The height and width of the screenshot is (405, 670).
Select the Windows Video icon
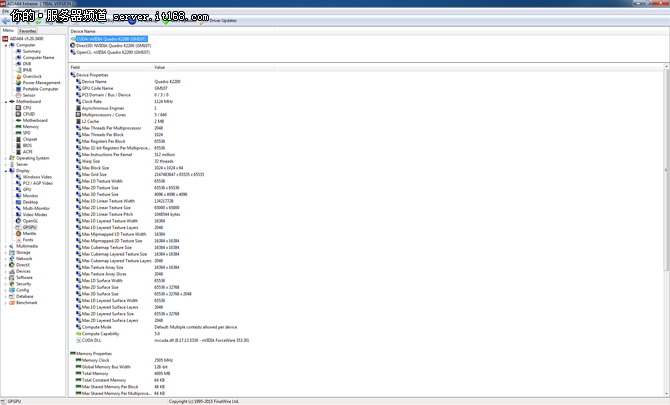click(18, 177)
